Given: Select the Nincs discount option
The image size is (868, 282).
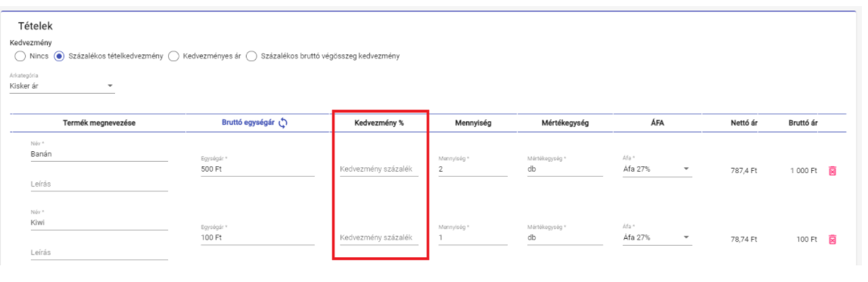Looking at the screenshot, I should (x=20, y=56).
